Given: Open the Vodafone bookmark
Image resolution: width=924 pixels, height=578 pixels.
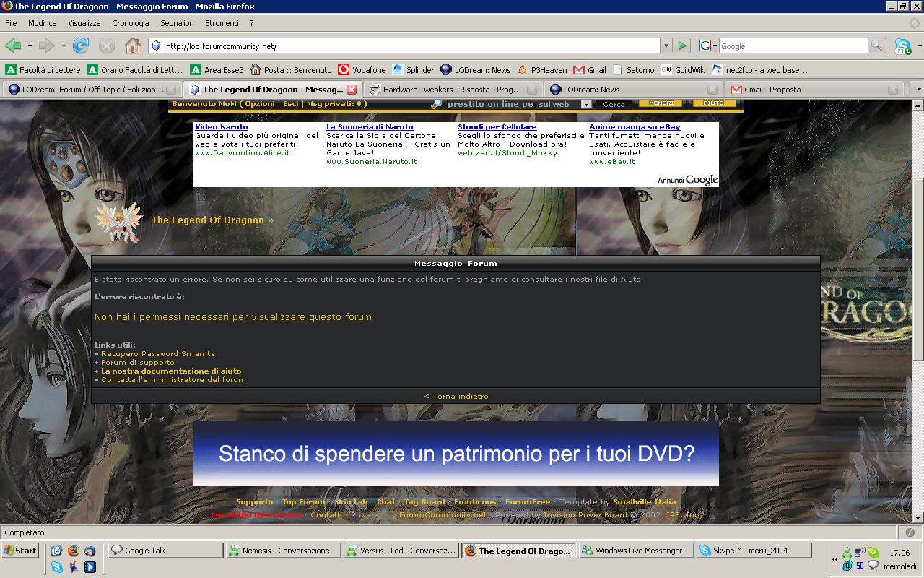Looking at the screenshot, I should (362, 70).
